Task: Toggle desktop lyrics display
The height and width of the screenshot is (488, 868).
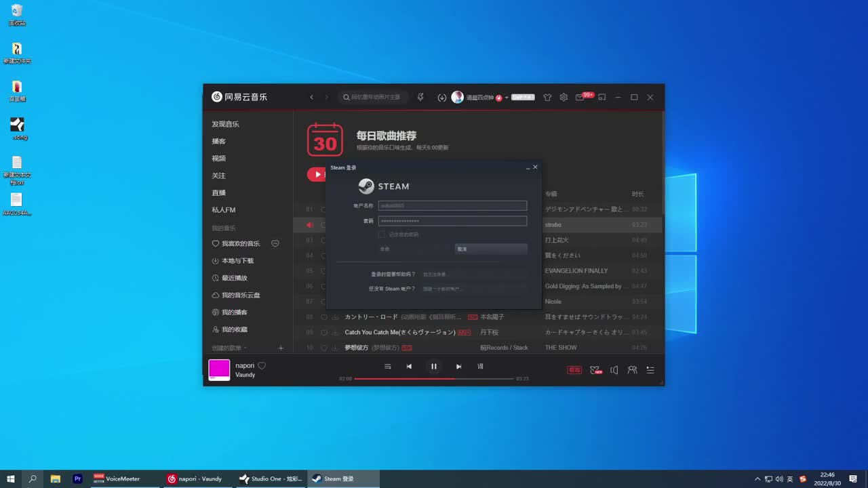Action: click(480, 367)
